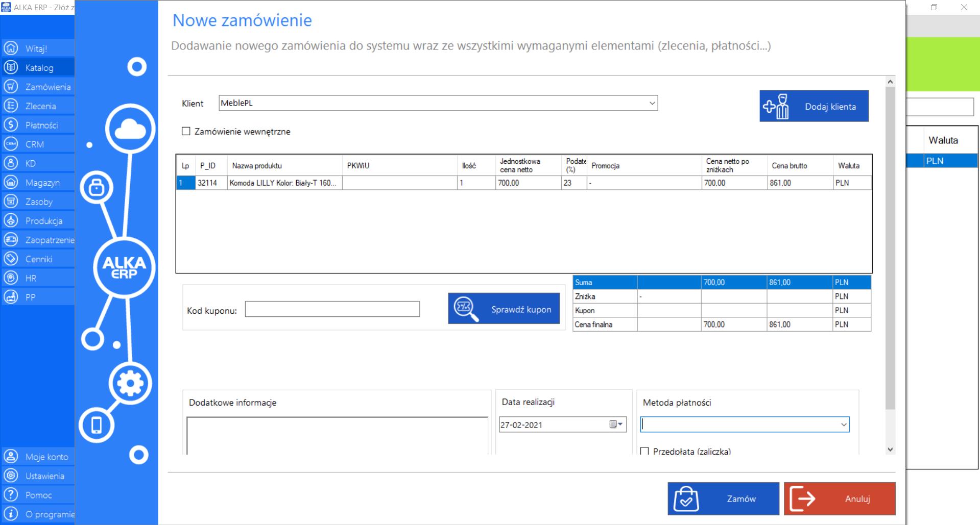
Task: Focus the Kod kuponu input field
Action: coord(332,309)
